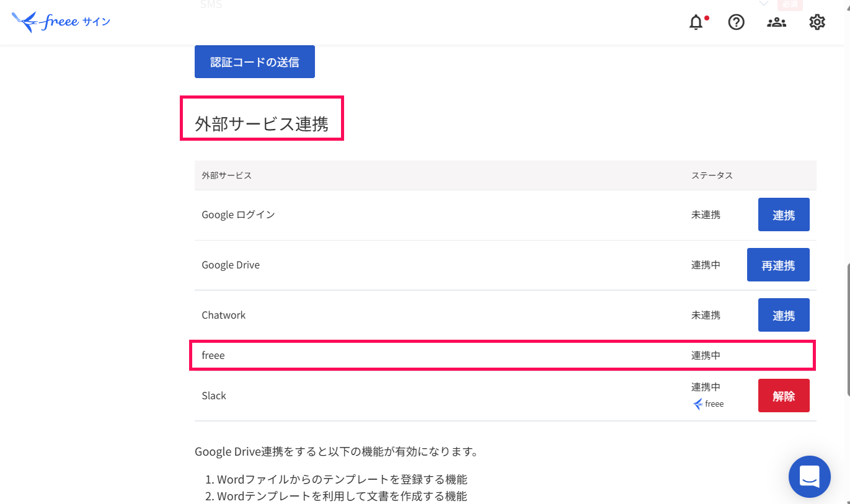The width and height of the screenshot is (850, 504).
Task: Select the freee row label
Action: click(x=213, y=356)
